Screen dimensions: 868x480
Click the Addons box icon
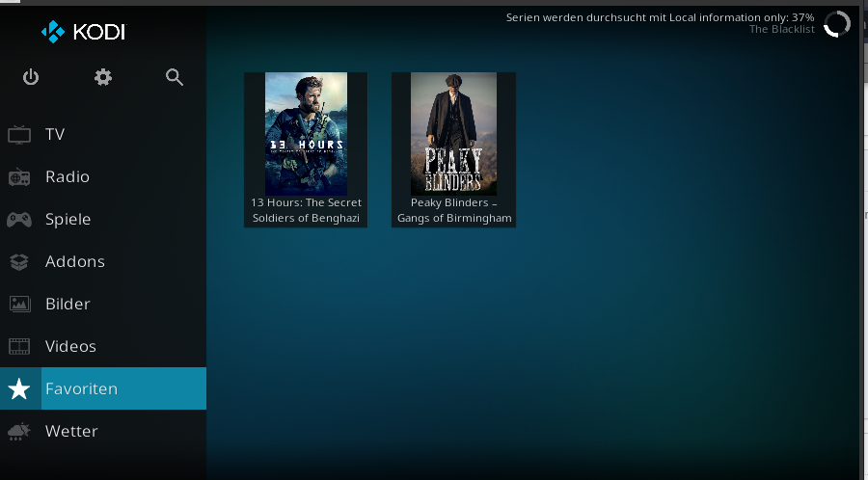coord(19,262)
